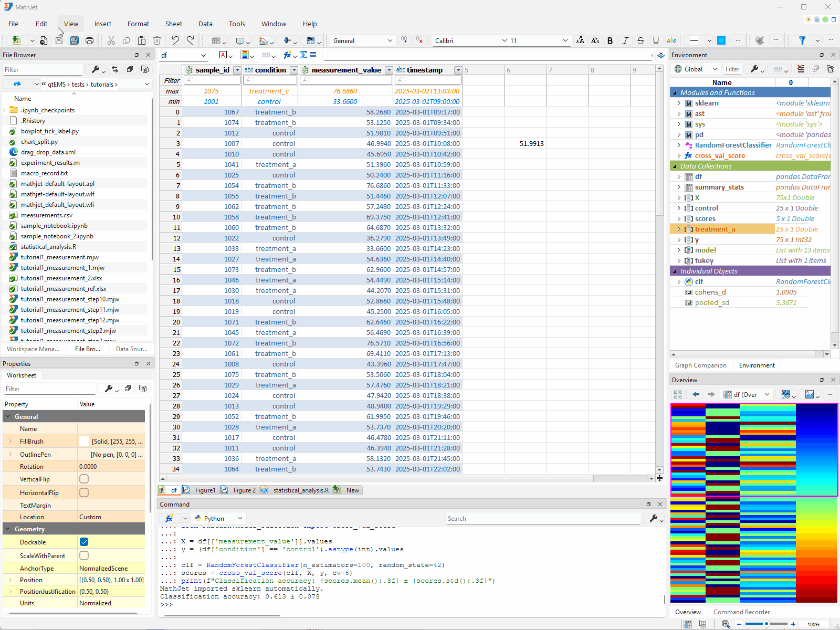Click the plus zoom-in button
Viewport: 840px width, 630px height.
click(x=793, y=624)
